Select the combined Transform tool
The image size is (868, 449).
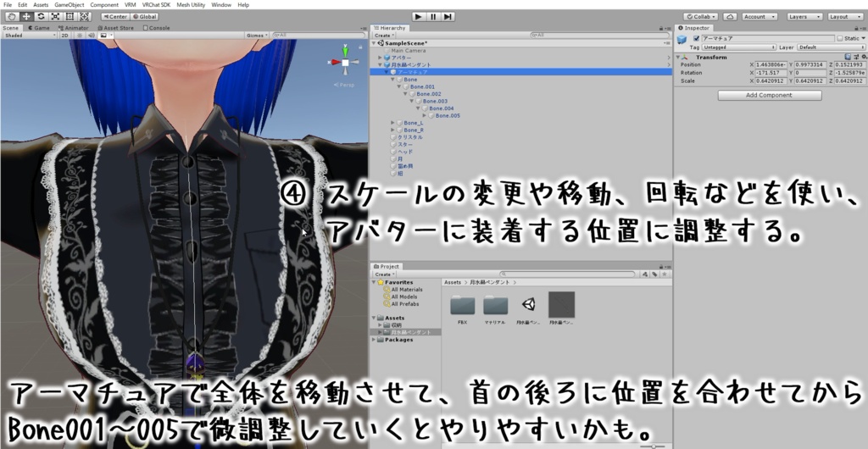[84, 17]
